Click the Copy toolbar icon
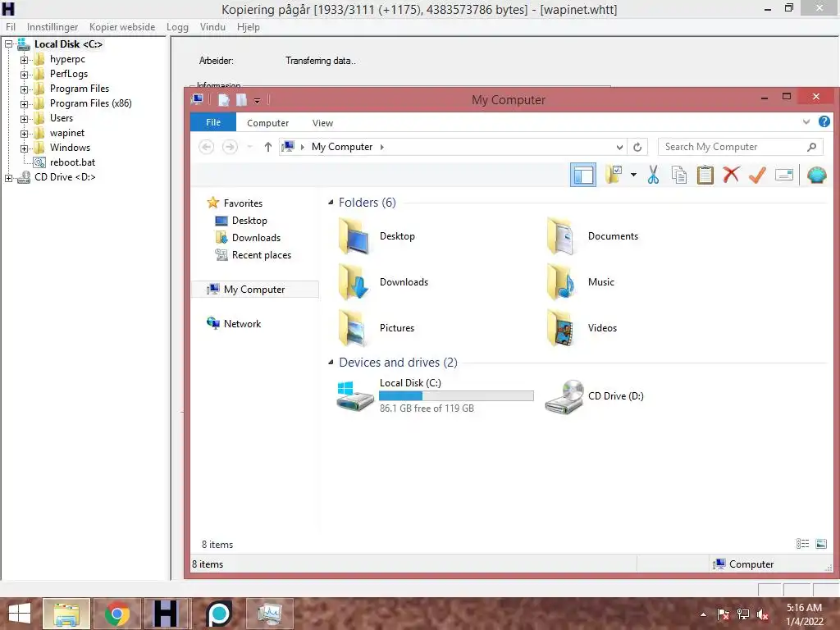Viewport: 840px width, 630px height. pos(678,175)
